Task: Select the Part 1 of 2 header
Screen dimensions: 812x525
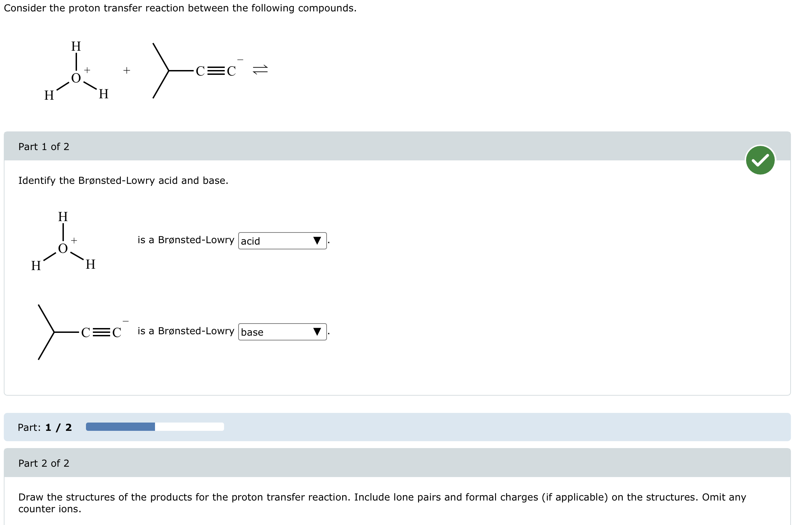Action: click(44, 146)
